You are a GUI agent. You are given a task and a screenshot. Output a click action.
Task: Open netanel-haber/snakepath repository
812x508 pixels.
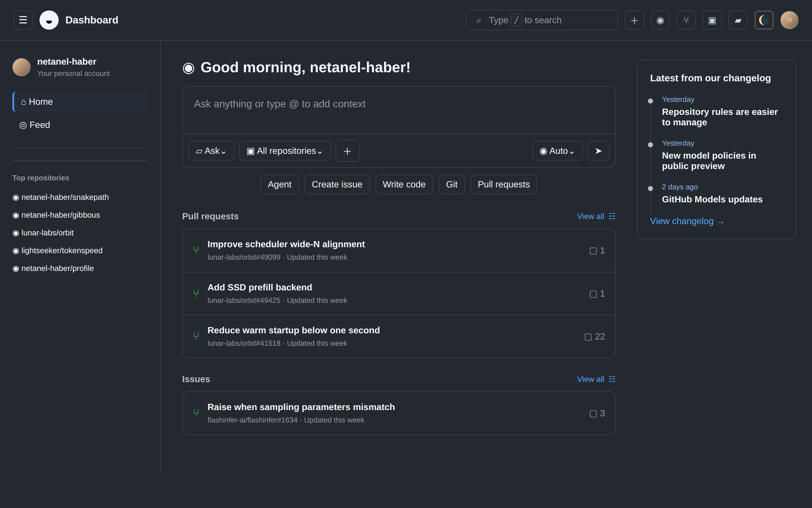(x=61, y=197)
